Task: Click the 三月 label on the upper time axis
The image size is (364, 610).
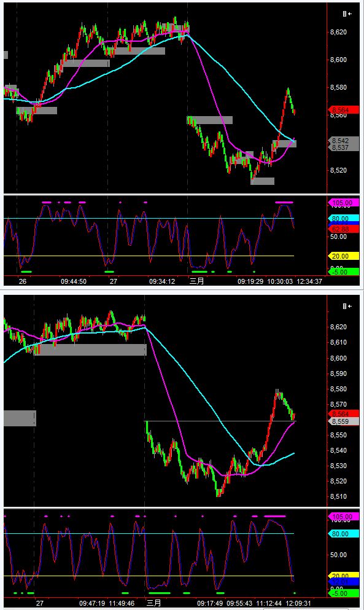Action: (x=196, y=281)
